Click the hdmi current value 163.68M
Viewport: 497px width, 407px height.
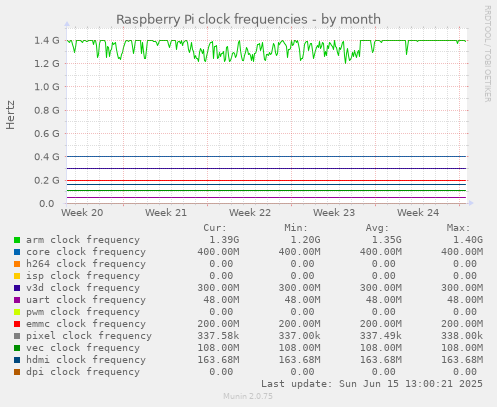tap(218, 360)
